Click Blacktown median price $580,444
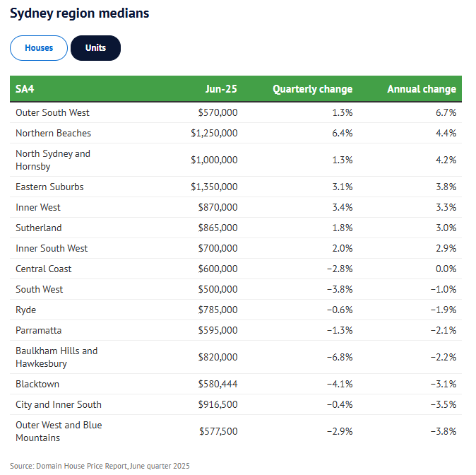Image resolution: width=476 pixels, height=475 pixels. tap(218, 384)
